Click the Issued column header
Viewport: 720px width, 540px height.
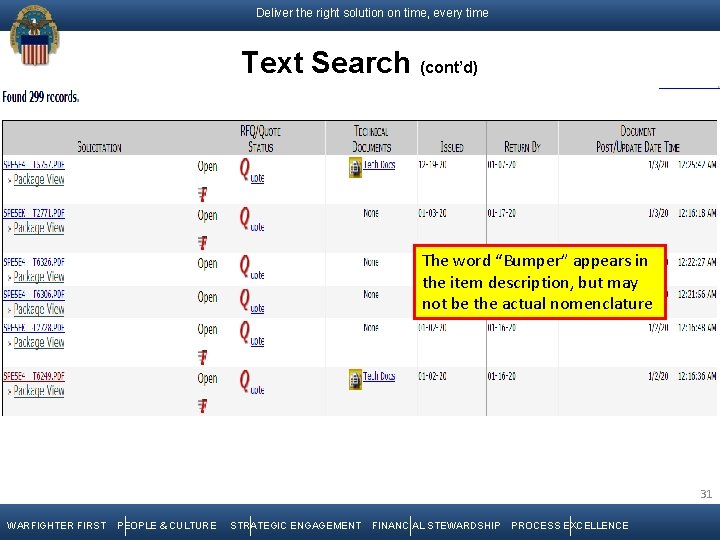(452, 147)
